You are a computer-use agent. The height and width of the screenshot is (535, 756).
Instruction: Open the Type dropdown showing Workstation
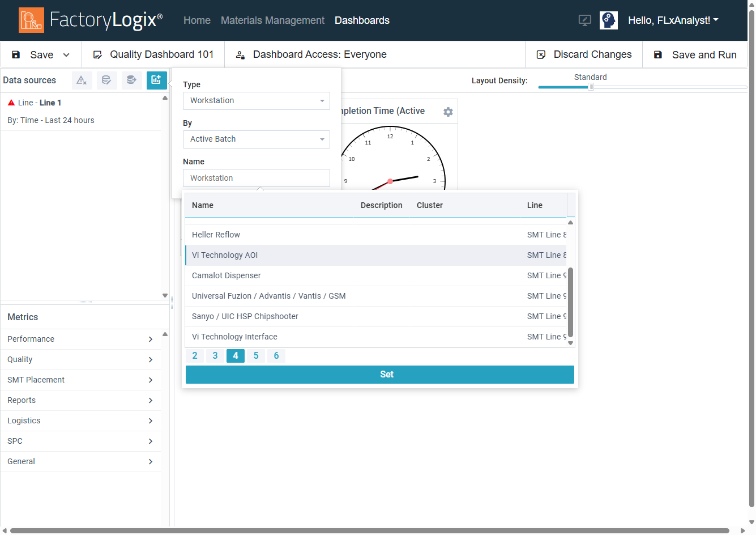click(256, 100)
